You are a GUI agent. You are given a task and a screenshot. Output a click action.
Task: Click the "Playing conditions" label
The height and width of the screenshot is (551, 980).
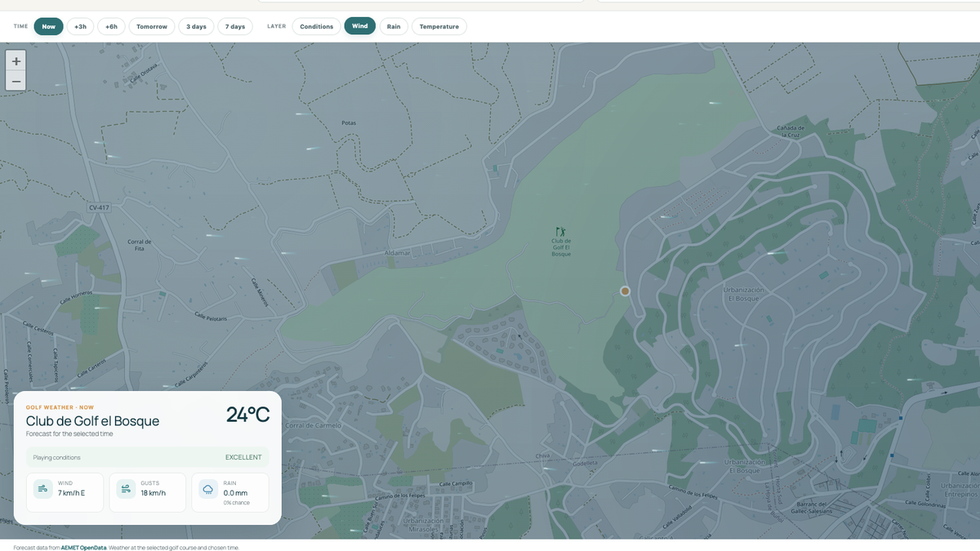pyautogui.click(x=57, y=457)
